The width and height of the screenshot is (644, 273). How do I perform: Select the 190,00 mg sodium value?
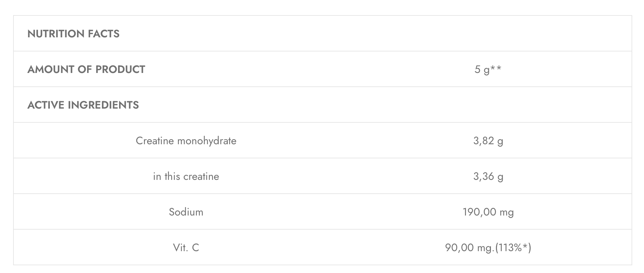[x=488, y=212]
